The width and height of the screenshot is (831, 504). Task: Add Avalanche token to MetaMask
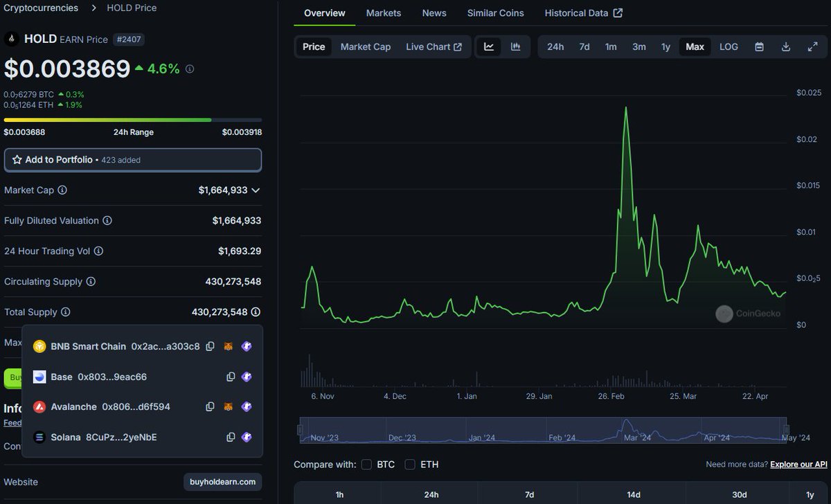click(x=228, y=407)
